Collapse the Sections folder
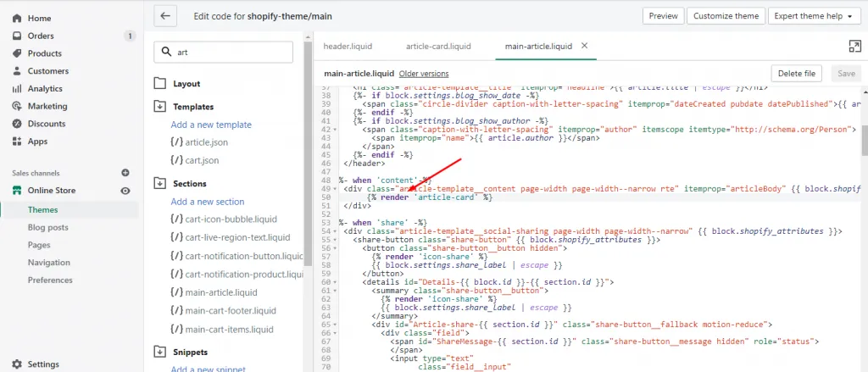 [160, 183]
